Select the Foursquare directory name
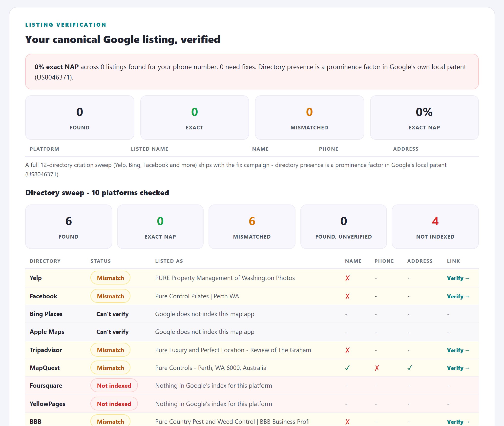 [46, 385]
